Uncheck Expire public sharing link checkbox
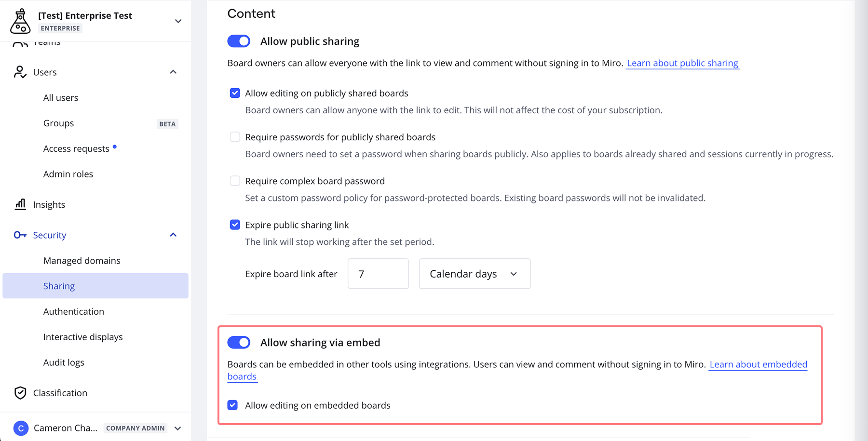 [x=235, y=225]
